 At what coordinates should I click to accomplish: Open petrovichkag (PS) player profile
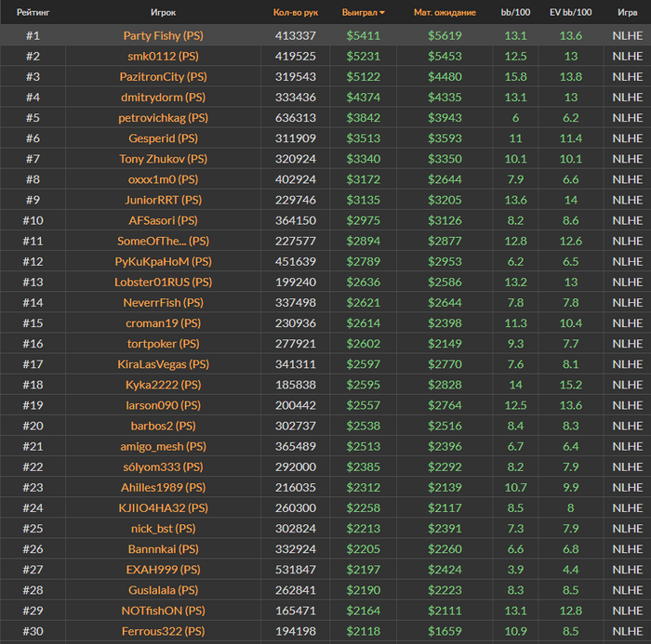[x=163, y=118]
